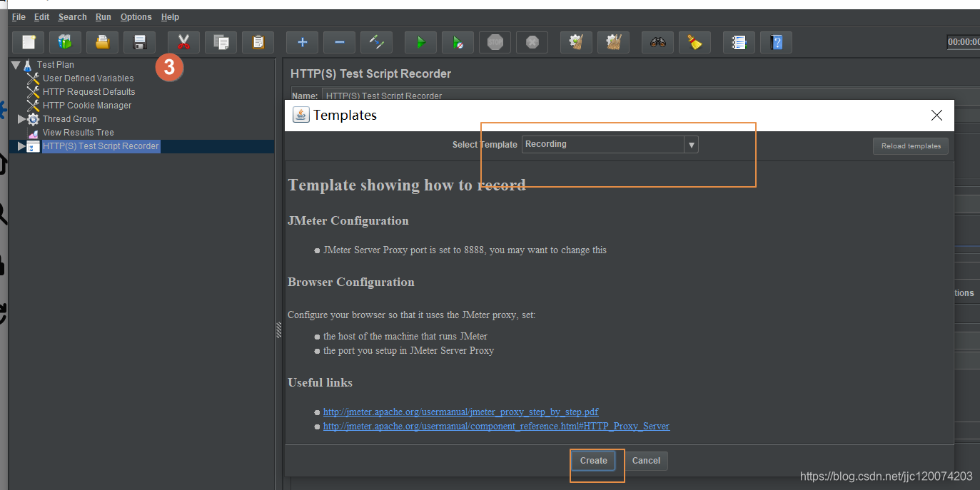The width and height of the screenshot is (980, 490).
Task: Click the Copy toolbar icon
Action: click(x=221, y=43)
